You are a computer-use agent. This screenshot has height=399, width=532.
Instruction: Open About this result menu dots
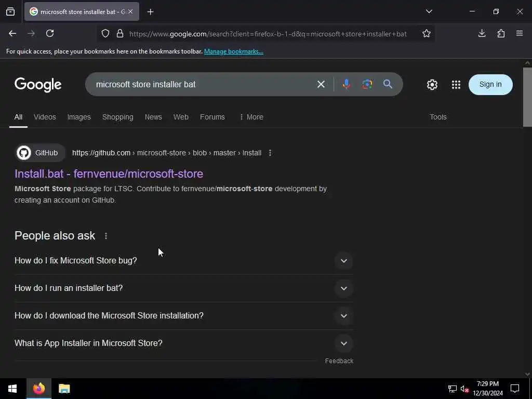pos(270,153)
